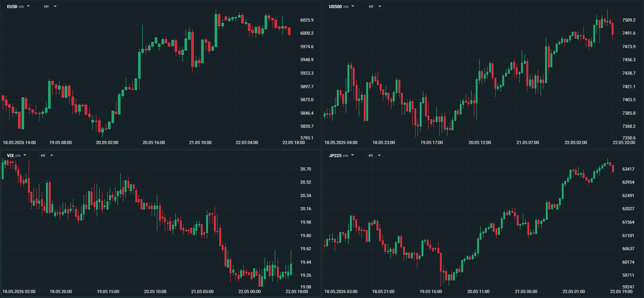Expand the H1 timeframe menu on EU50 chart
Viewport: 644px width, 298px height.
50,6
